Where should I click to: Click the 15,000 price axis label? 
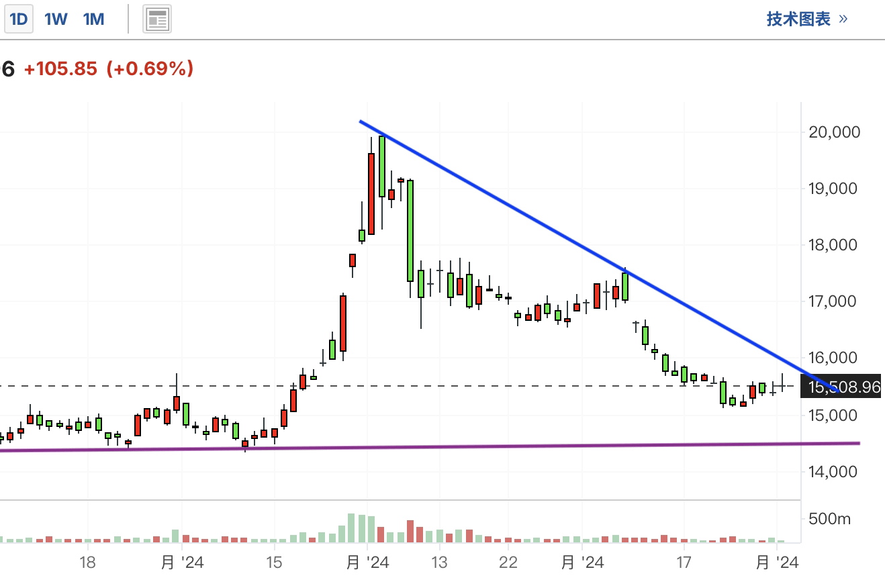point(834,415)
